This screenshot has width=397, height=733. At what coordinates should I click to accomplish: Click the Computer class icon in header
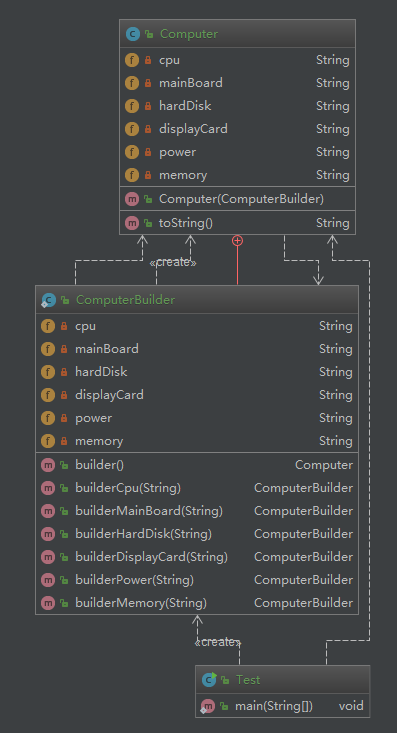click(x=133, y=34)
